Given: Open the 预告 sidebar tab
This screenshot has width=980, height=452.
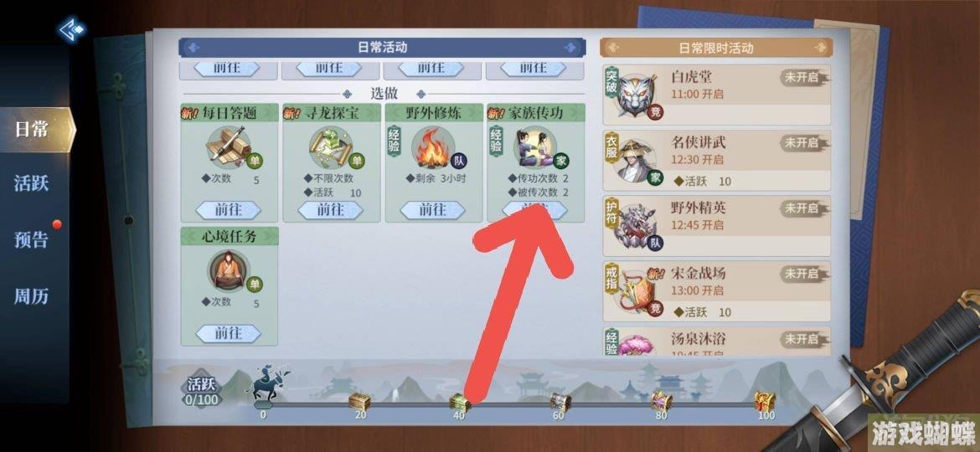Looking at the screenshot, I should coord(31,239).
